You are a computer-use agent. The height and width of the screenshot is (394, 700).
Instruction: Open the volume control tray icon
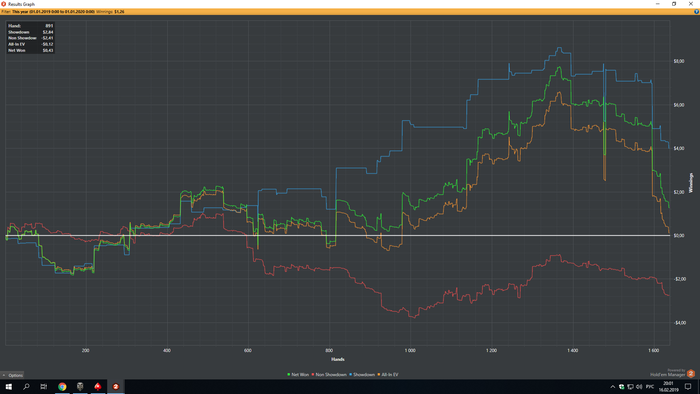tap(639, 386)
